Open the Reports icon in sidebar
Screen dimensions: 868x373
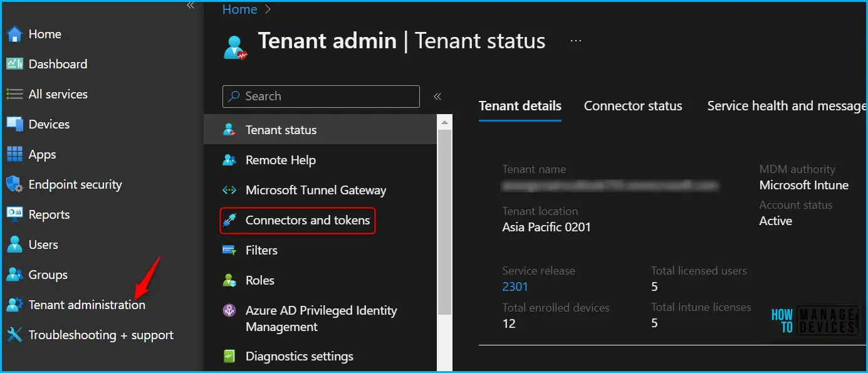(x=14, y=214)
